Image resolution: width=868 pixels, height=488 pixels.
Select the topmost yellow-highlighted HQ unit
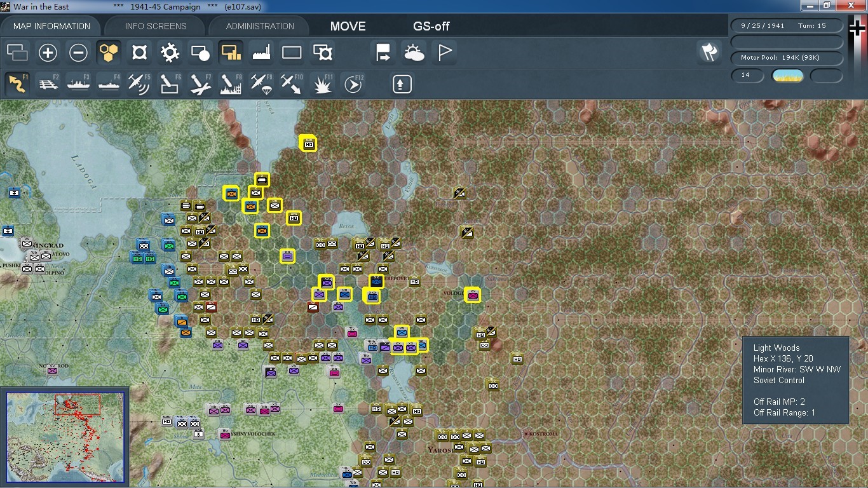[309, 144]
